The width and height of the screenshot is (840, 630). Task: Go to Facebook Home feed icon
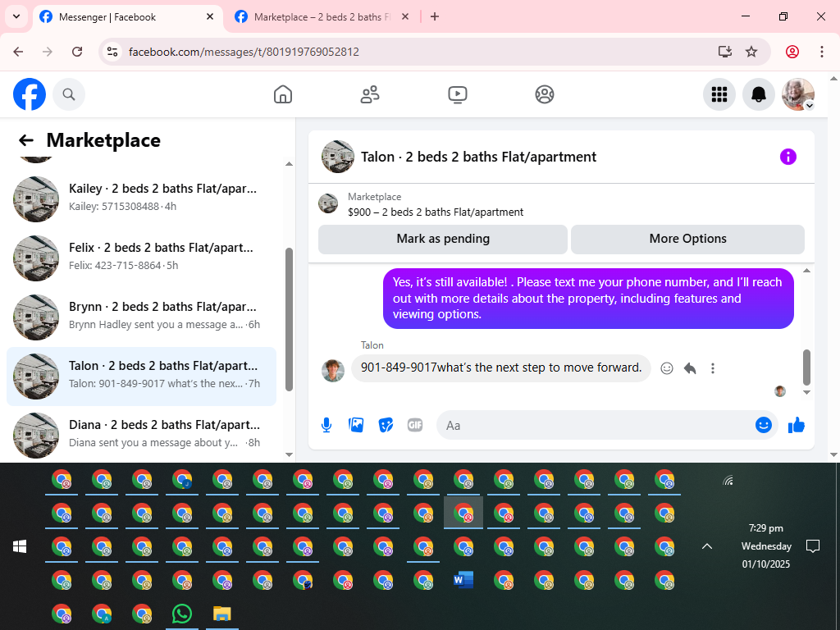[283, 94]
